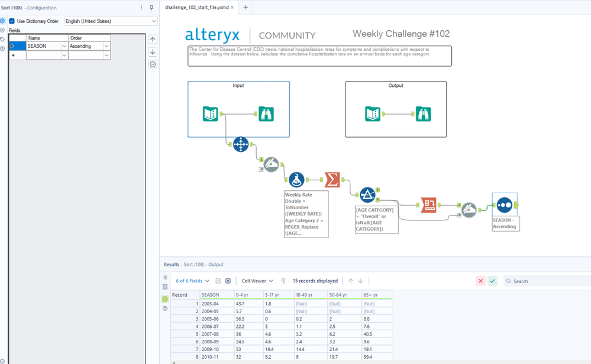Toggle Use Dictionary Order checkbox
The image size is (591, 364).
tap(12, 21)
